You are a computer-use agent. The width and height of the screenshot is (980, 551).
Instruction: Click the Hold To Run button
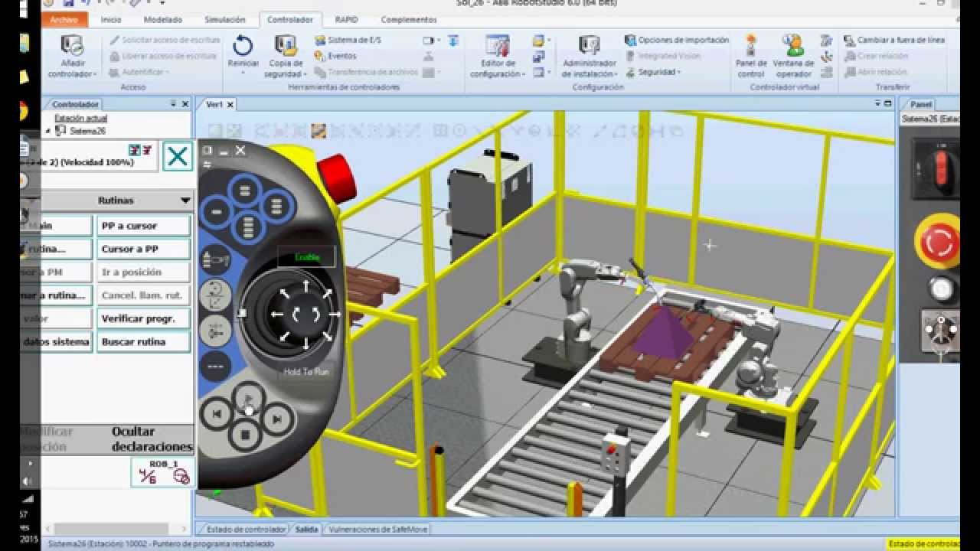305,372
